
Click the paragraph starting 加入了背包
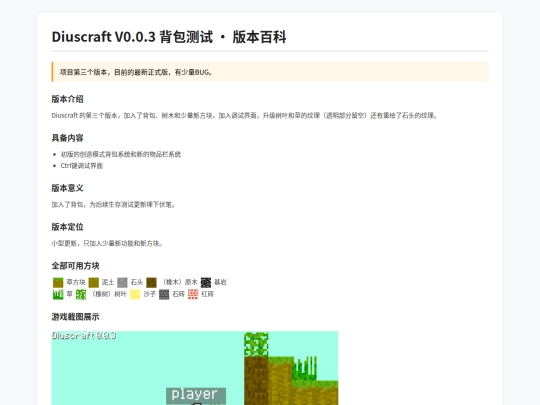(114, 205)
